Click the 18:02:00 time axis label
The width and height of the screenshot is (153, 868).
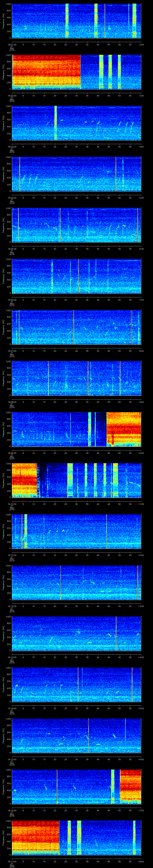[12, 96]
